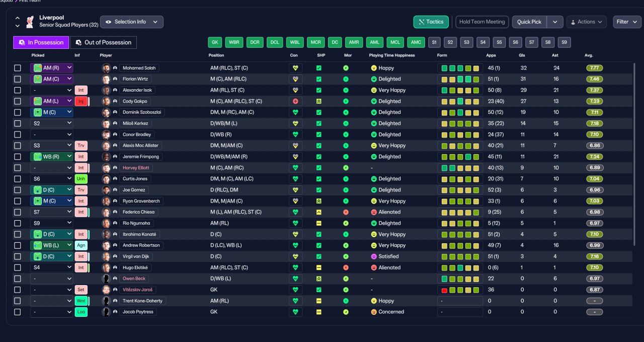Switch to Out of Possession tab
The image size is (644, 342).
(103, 42)
